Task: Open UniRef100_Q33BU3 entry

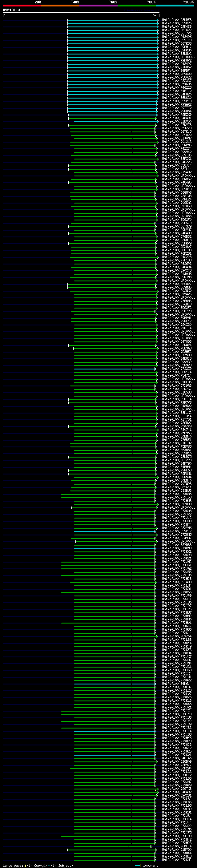Action: (x=176, y=491)
